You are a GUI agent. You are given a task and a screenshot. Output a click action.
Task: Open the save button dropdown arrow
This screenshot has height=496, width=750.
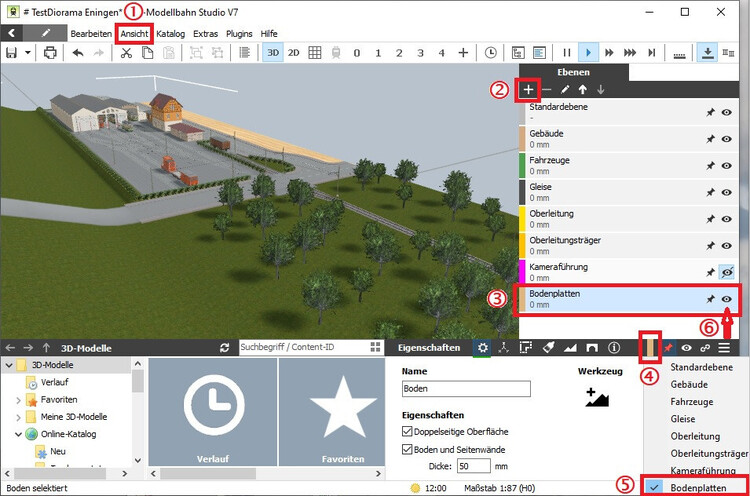[27, 52]
